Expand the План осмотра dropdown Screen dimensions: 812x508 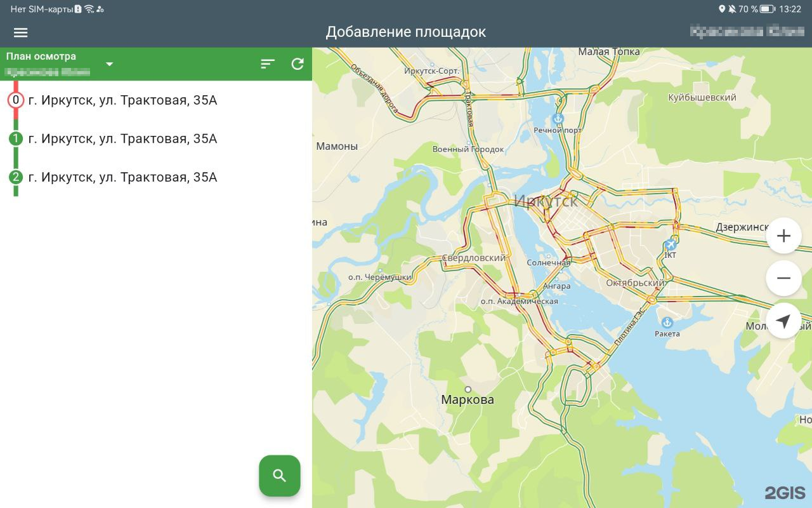pos(109,63)
